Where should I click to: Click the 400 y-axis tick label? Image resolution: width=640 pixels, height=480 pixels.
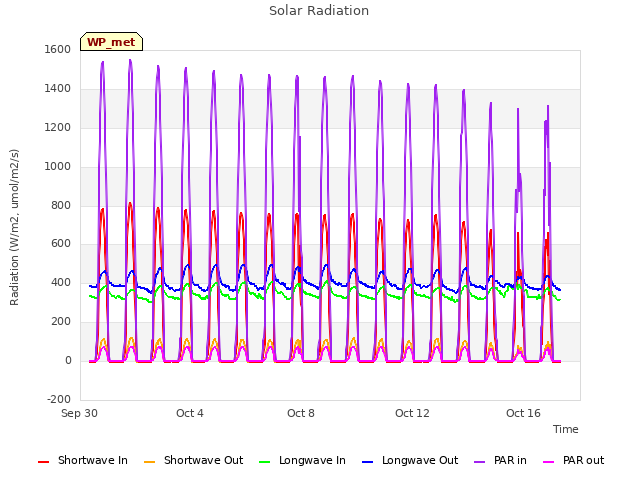(61, 282)
